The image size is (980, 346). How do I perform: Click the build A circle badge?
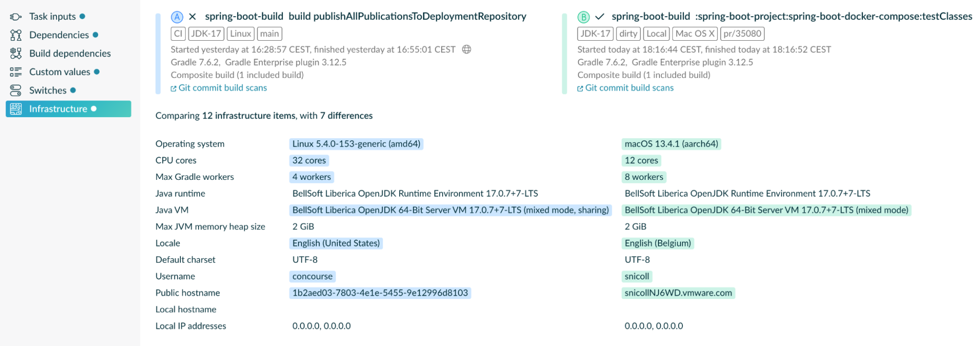[176, 17]
